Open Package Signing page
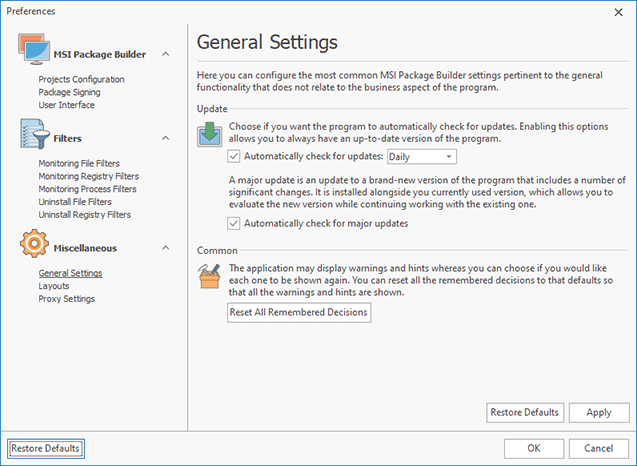 tap(69, 92)
